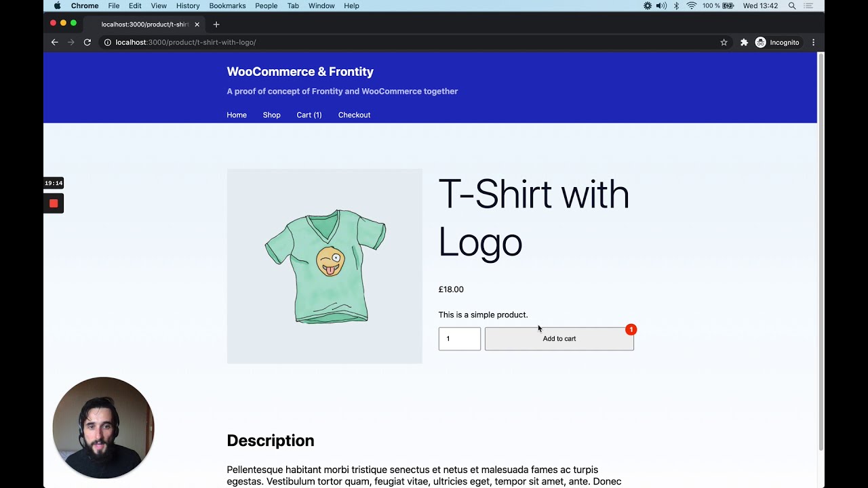This screenshot has width=868, height=488.
Task: Open the Chrome extensions puzzle icon
Action: (x=744, y=42)
